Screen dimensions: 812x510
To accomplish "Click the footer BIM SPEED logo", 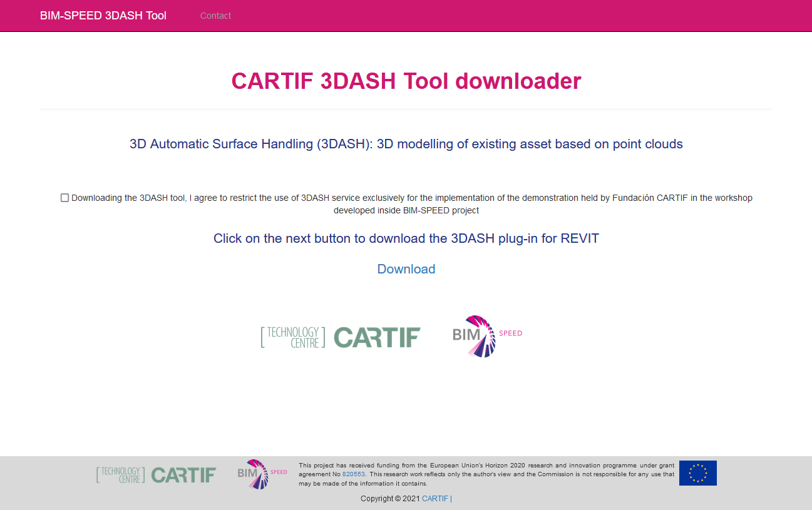I will pos(262,474).
